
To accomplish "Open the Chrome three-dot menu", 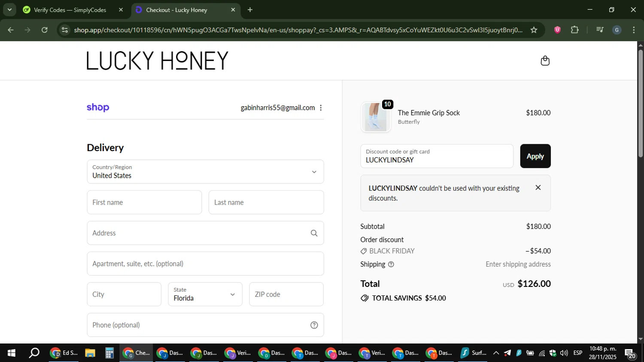I will [634, 30].
